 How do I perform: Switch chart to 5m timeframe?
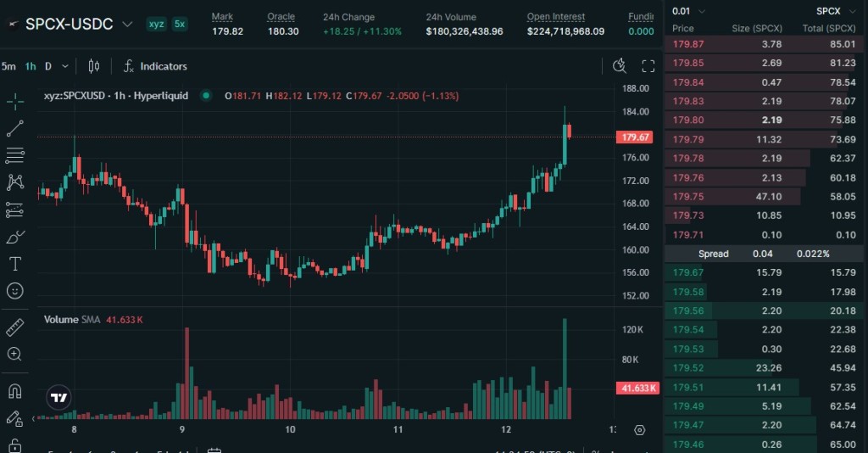[8, 66]
